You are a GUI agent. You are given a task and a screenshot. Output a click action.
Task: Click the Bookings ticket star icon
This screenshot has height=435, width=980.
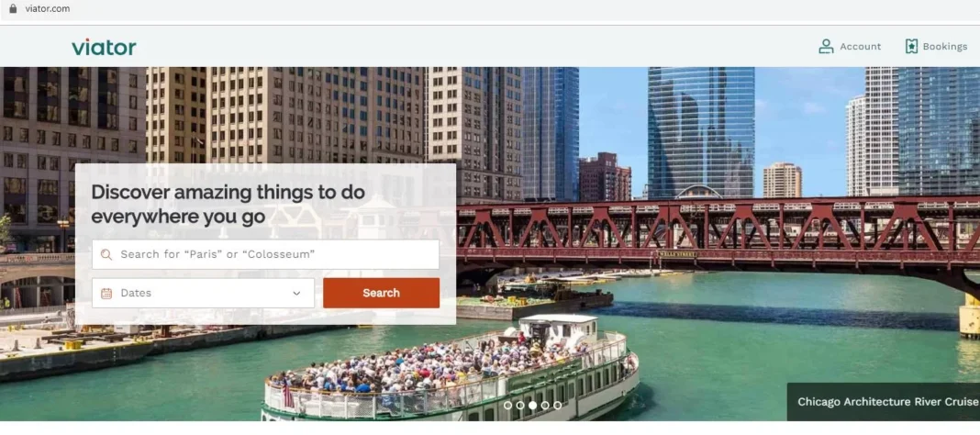click(x=911, y=46)
